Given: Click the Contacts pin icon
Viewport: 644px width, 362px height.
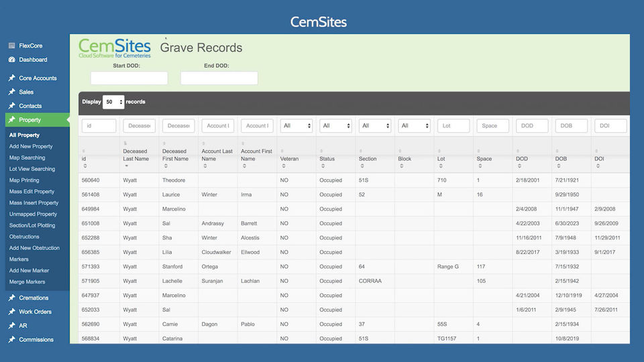Looking at the screenshot, I should [x=11, y=106].
